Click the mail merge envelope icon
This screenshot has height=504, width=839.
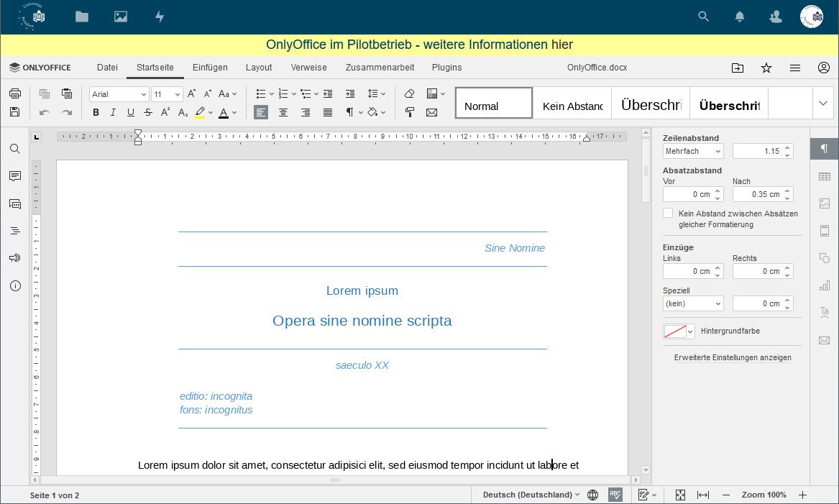point(431,112)
